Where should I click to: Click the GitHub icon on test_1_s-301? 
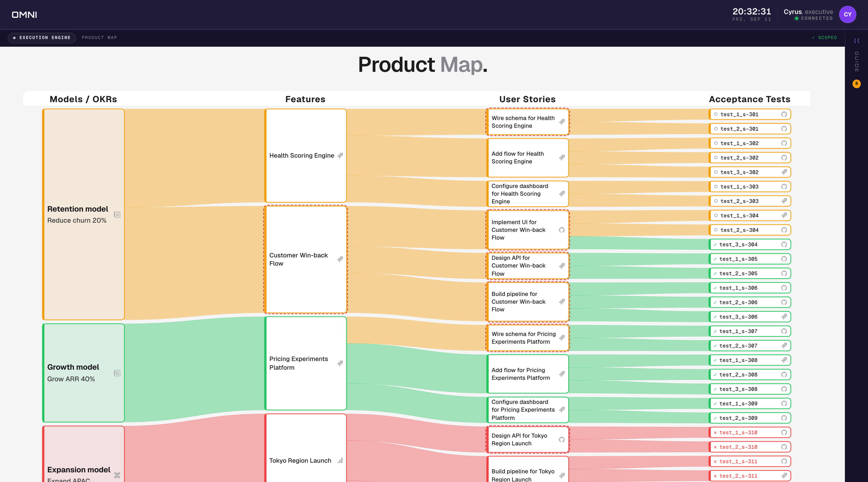click(x=784, y=114)
